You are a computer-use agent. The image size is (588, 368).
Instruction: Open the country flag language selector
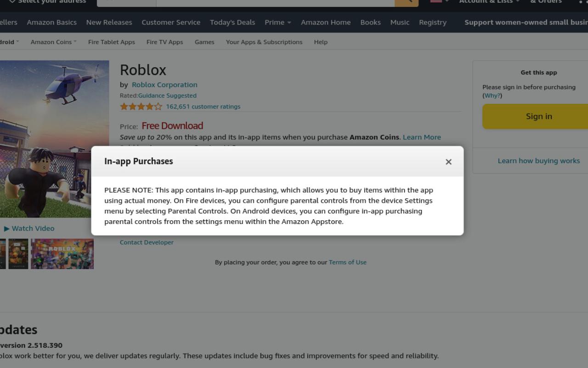439,2
